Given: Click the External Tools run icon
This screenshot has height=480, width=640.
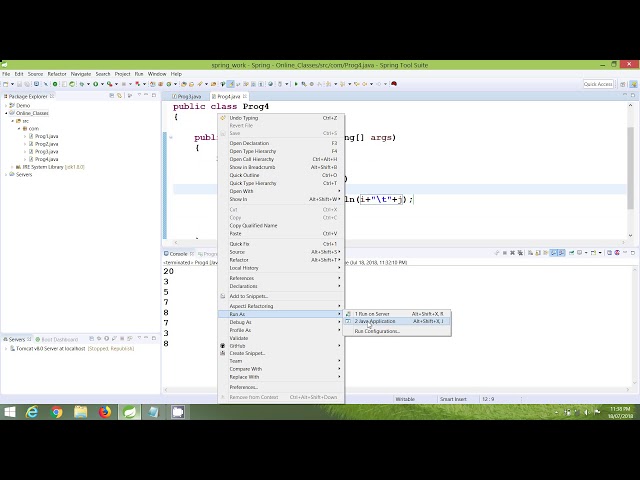Looking at the screenshot, I should coord(109,84).
